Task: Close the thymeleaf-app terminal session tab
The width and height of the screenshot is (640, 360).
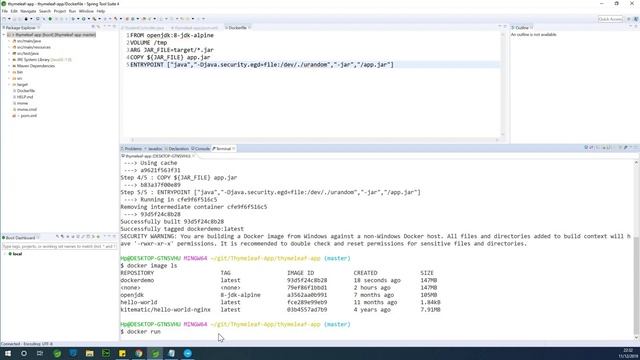Action: [193, 156]
